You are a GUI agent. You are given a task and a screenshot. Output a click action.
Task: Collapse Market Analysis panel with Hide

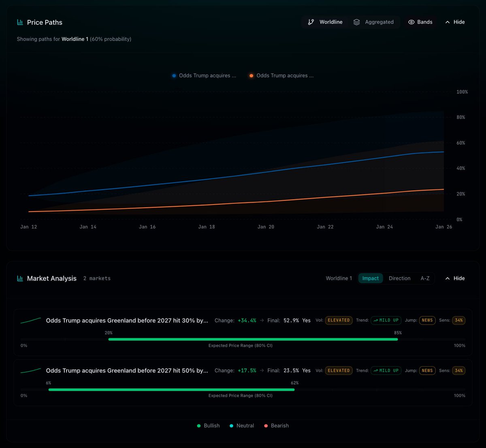click(x=455, y=278)
